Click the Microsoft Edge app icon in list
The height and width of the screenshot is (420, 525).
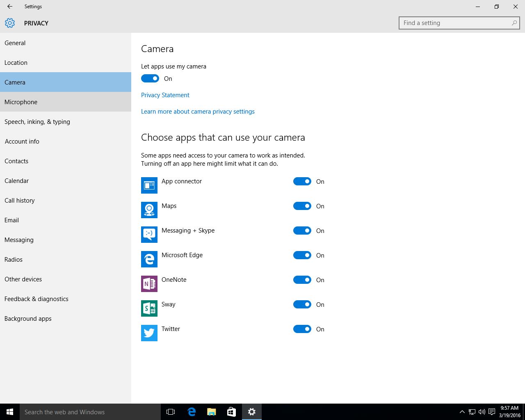[x=149, y=259]
